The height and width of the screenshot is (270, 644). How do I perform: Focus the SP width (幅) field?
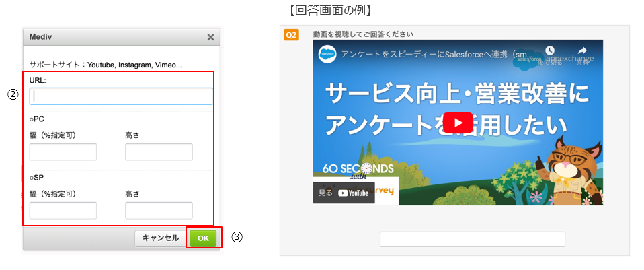click(x=63, y=210)
